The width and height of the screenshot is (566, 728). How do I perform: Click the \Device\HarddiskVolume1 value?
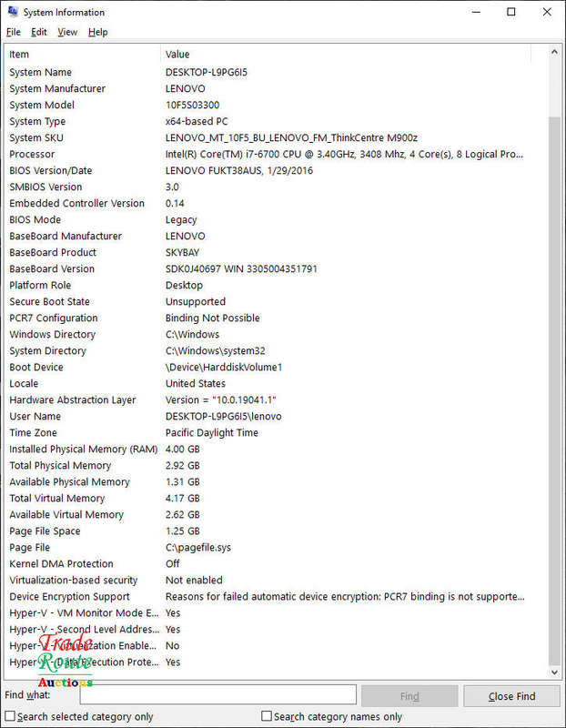click(224, 367)
